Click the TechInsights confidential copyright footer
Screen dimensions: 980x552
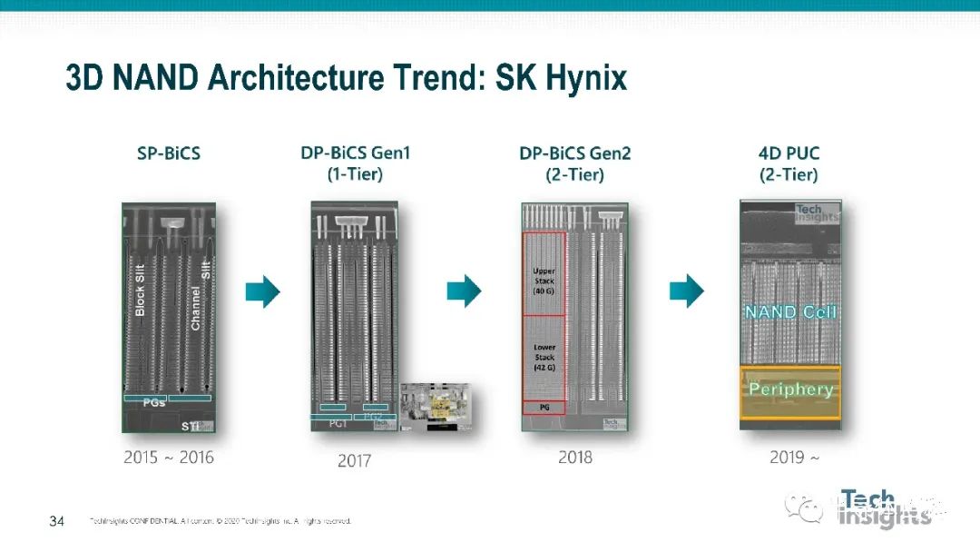(220, 521)
